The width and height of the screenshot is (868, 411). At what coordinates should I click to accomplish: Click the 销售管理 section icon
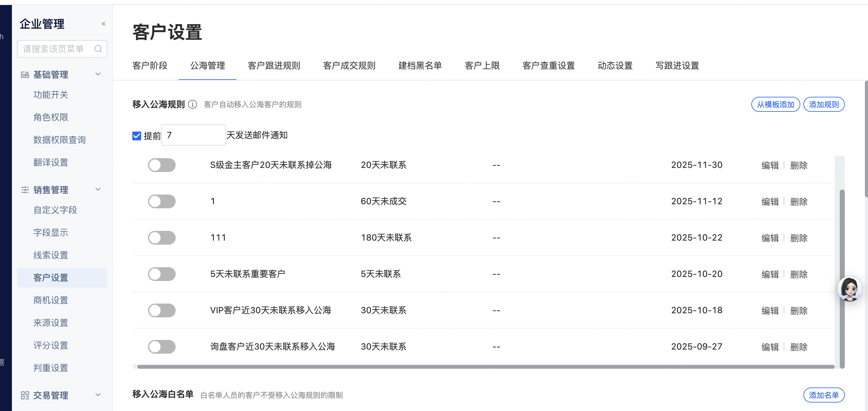[x=25, y=190]
